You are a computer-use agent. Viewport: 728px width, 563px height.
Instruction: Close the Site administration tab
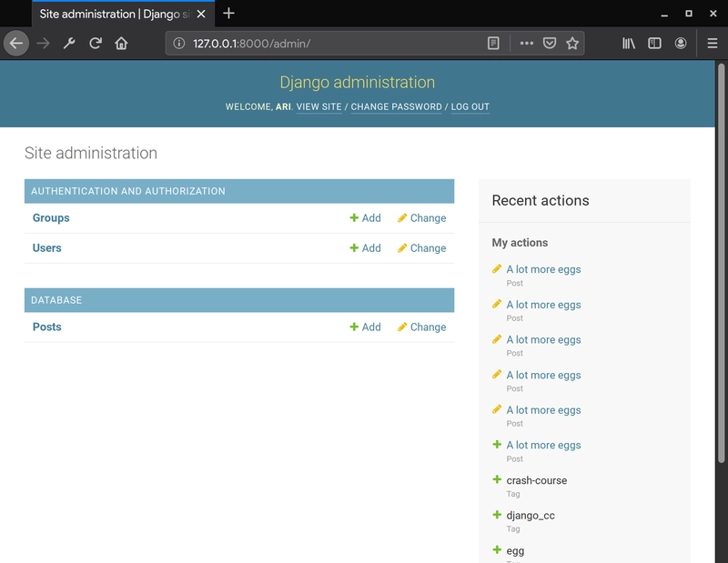[201, 14]
